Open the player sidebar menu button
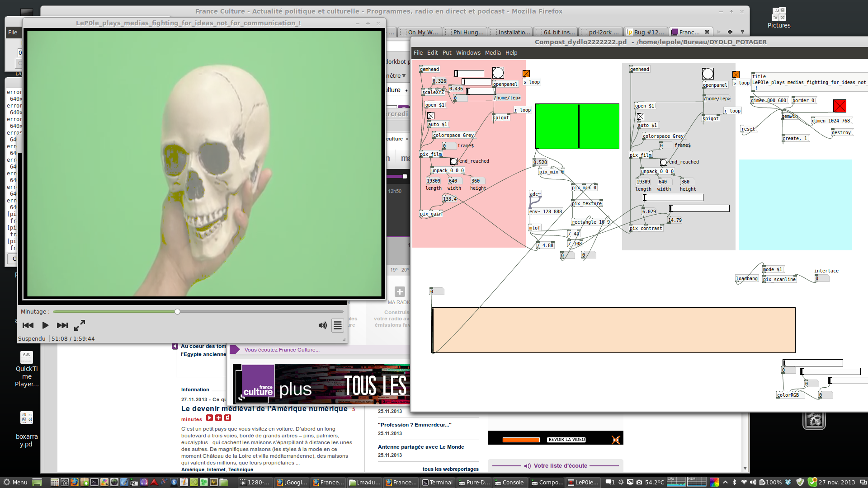868x488 pixels. tap(337, 325)
